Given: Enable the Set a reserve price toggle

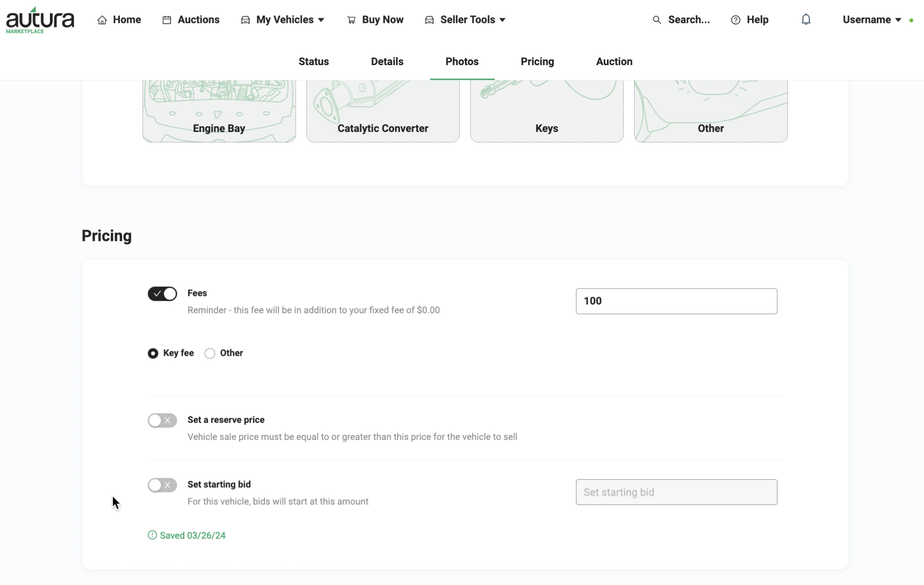Looking at the screenshot, I should tap(162, 421).
